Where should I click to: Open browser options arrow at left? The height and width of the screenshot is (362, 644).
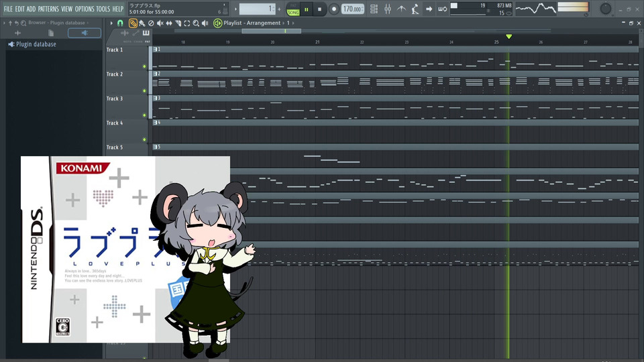coord(4,23)
